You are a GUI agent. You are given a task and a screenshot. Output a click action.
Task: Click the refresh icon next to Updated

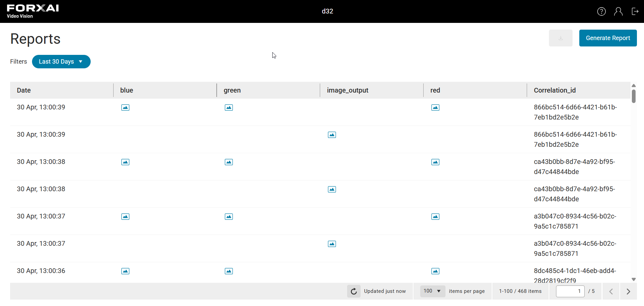[354, 291]
